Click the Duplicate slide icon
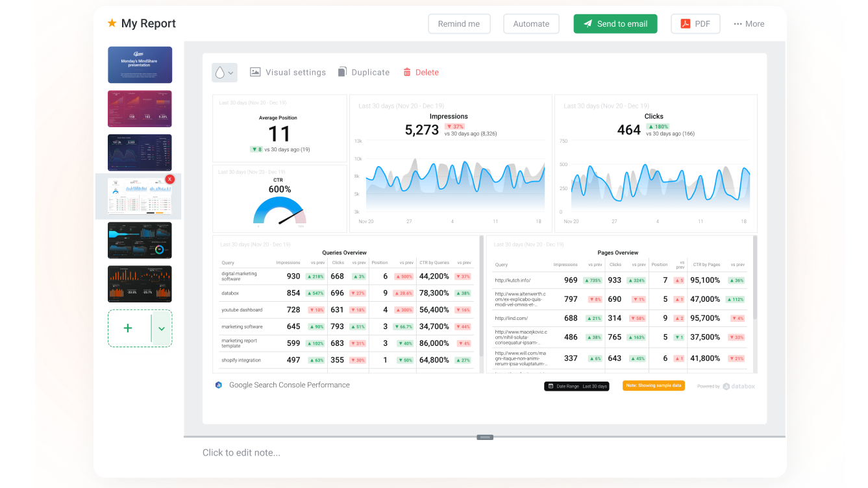 click(342, 72)
